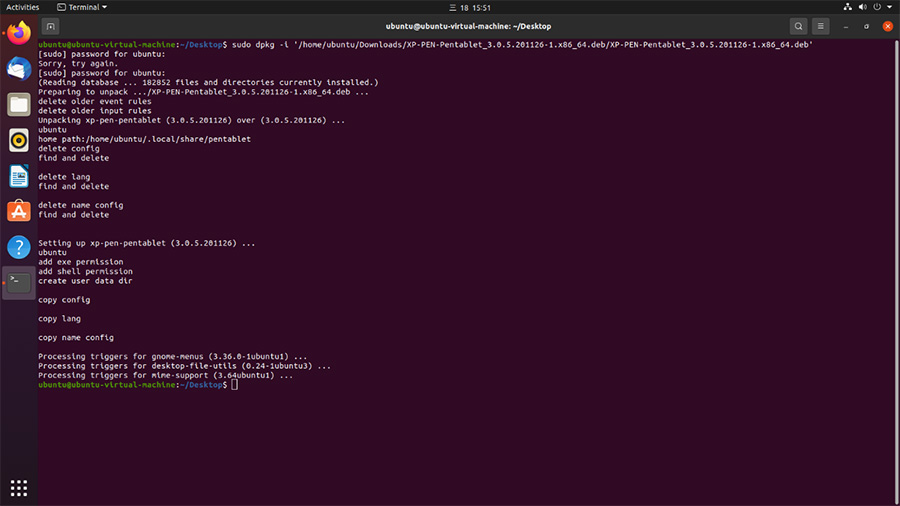
Task: Launch Rhythmbox music player
Action: (18, 140)
